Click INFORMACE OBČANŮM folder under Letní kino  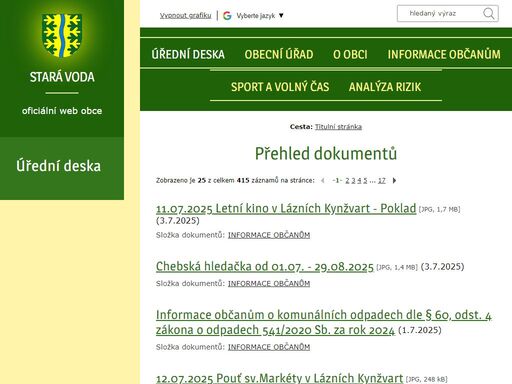(x=269, y=235)
